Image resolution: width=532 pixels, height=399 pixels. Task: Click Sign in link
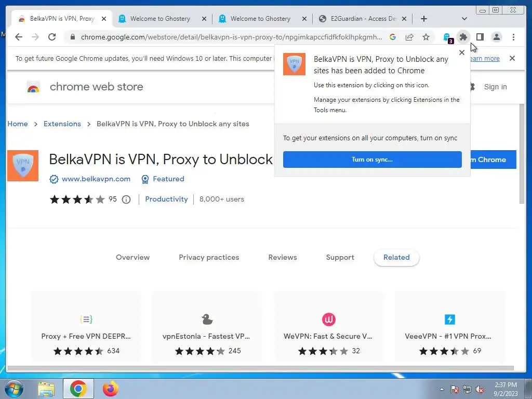pos(495,87)
